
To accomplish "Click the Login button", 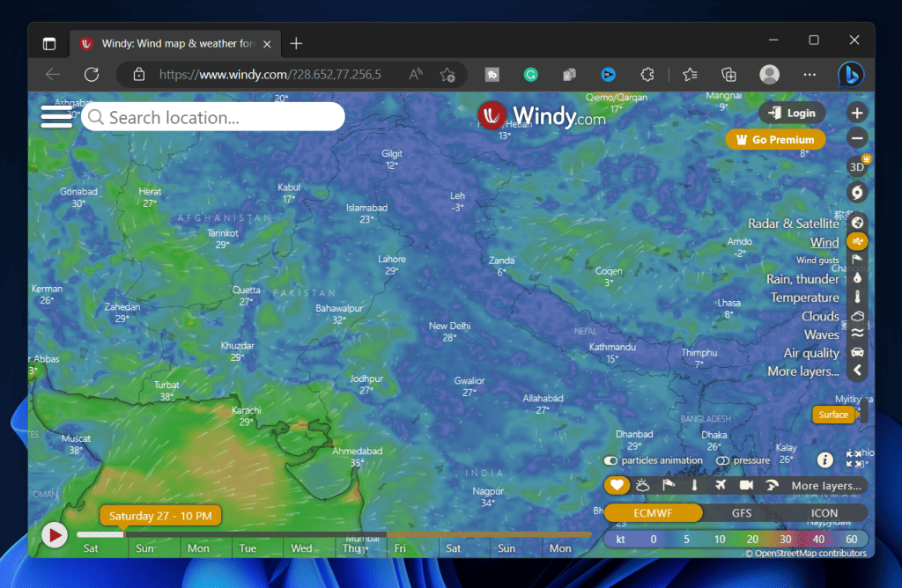I will (x=791, y=113).
